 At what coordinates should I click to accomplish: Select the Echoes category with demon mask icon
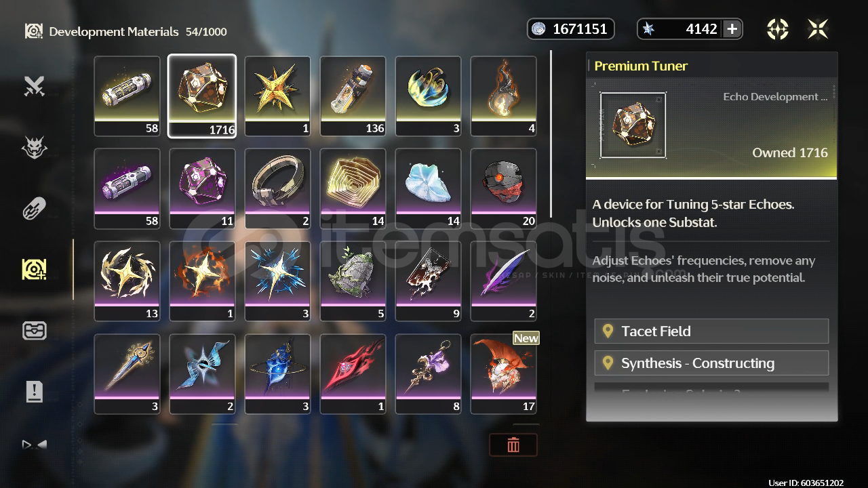[34, 146]
